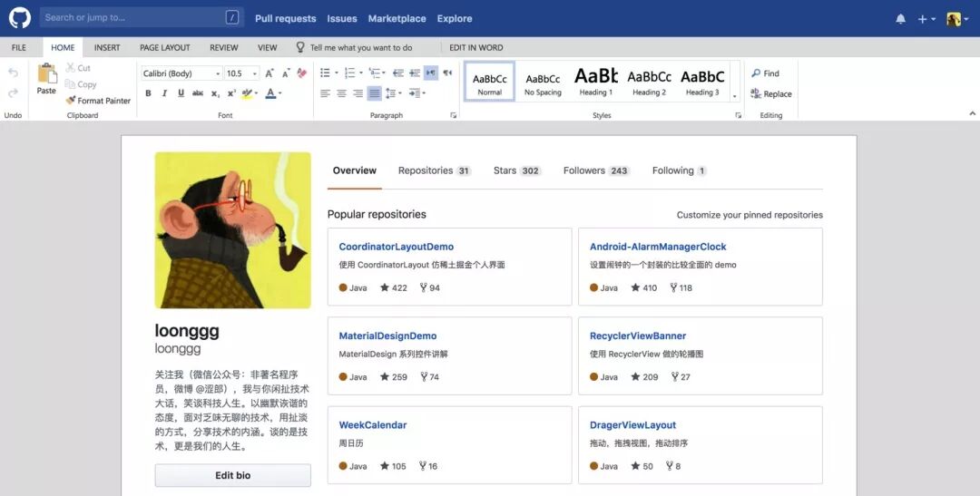
Task: Apply strikethrough formatting
Action: [198, 93]
